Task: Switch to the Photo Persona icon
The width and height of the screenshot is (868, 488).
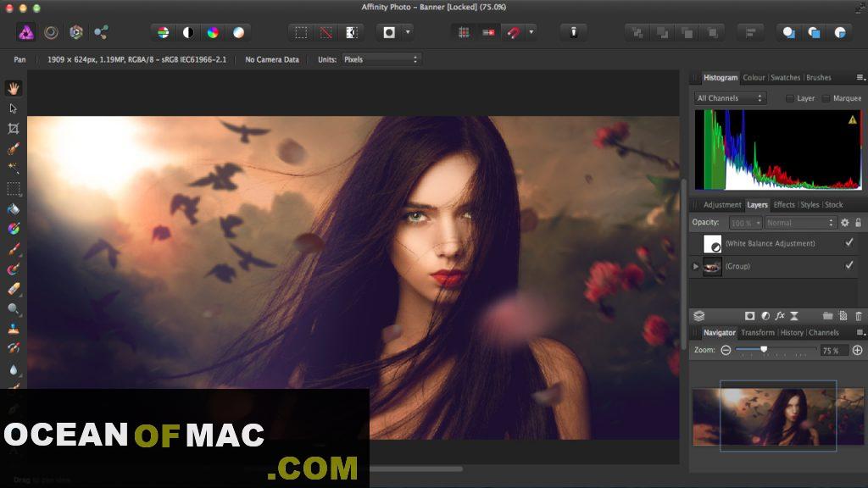Action: (x=26, y=33)
